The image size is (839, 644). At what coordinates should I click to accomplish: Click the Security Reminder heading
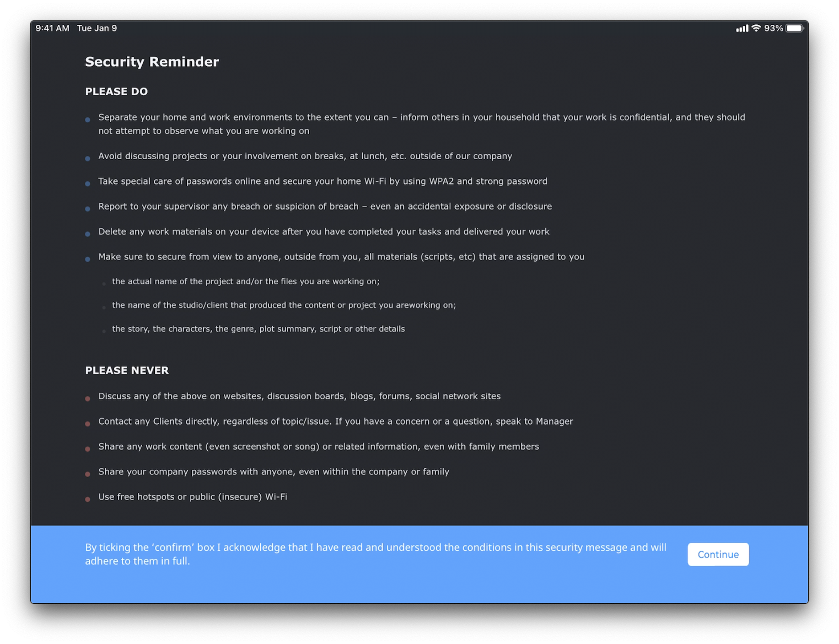tap(152, 62)
